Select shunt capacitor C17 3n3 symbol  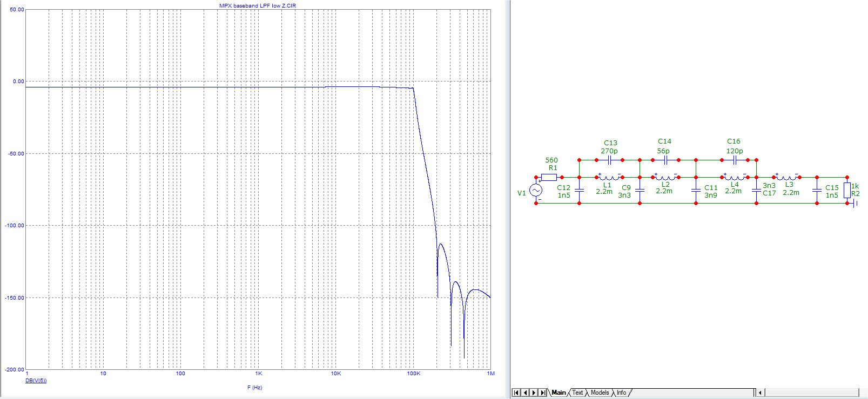click(756, 190)
